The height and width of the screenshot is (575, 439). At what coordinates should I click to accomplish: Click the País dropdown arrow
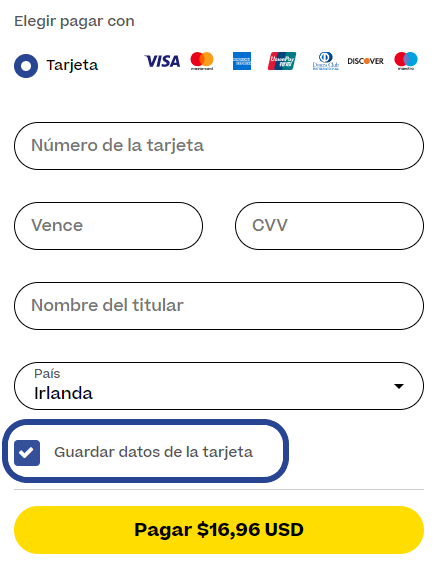tap(399, 386)
